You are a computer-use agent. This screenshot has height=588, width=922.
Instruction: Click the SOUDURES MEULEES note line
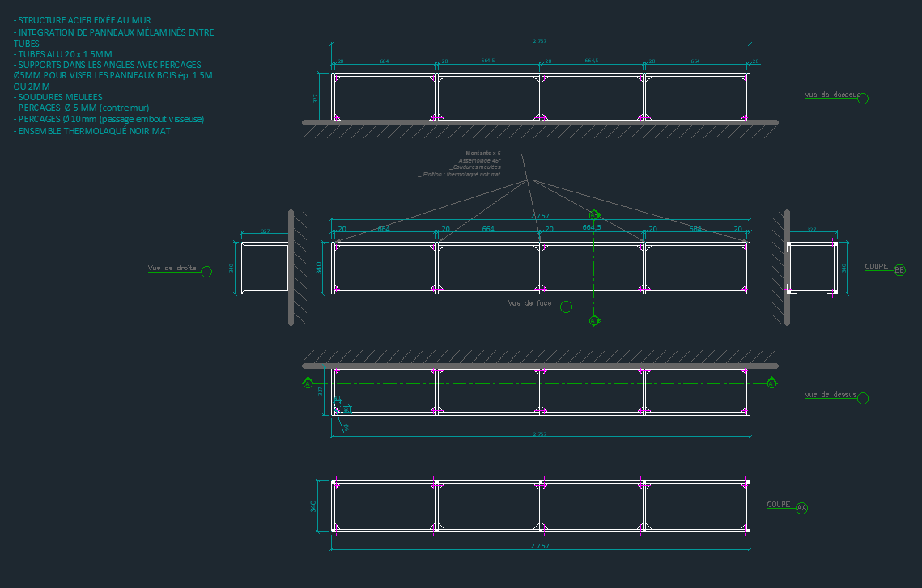[x=57, y=97]
